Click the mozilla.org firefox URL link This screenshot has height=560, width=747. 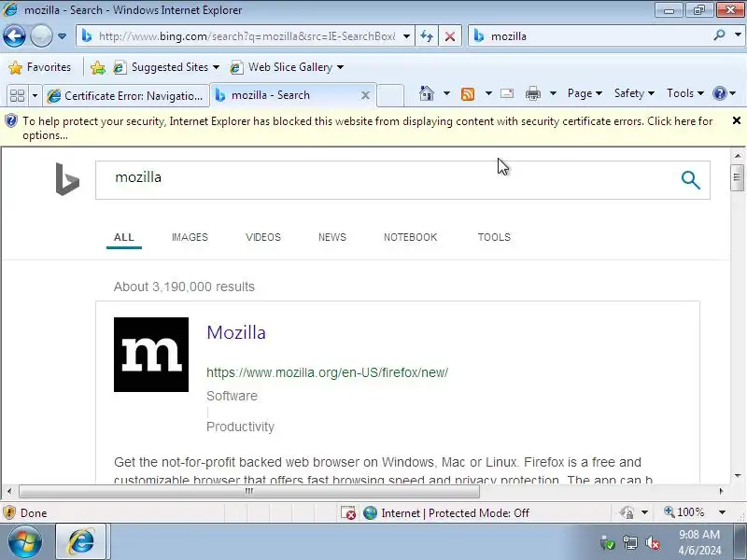click(x=328, y=372)
